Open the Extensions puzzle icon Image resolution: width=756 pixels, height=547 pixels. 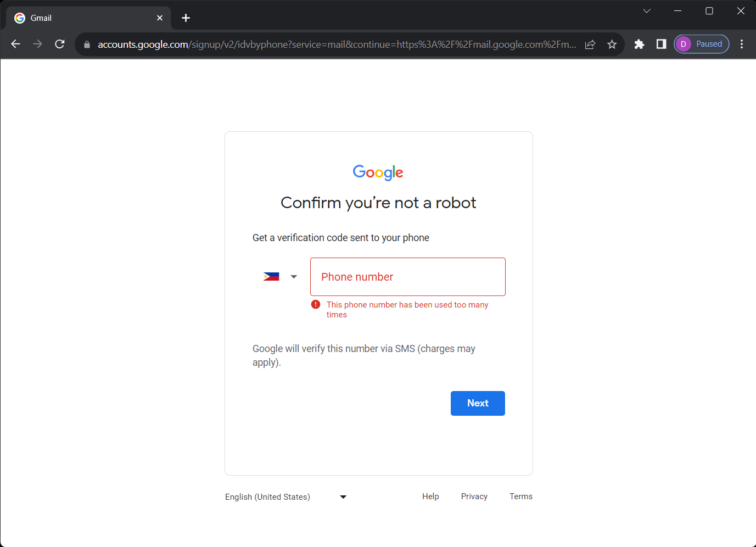[639, 44]
